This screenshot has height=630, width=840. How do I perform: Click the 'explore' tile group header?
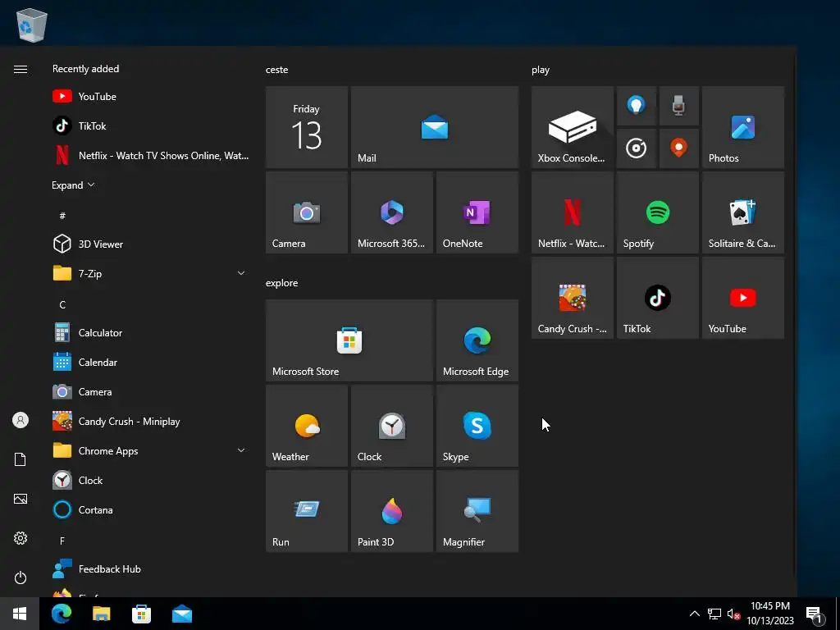(x=282, y=283)
